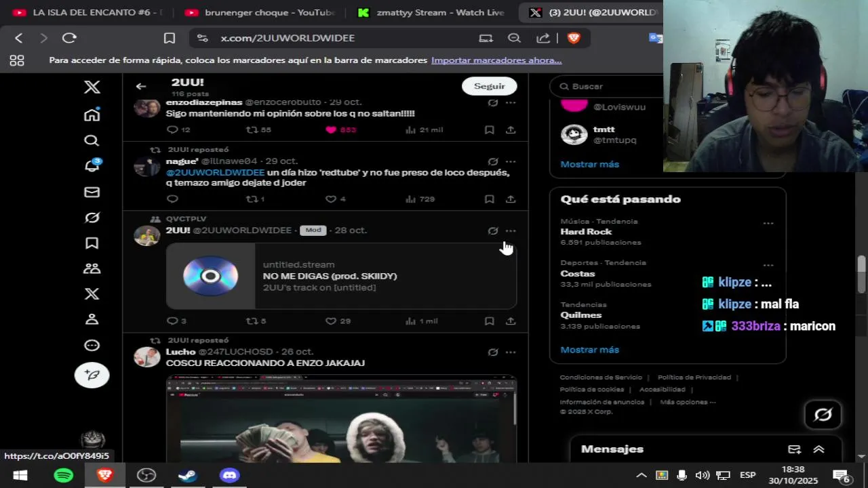
Task: Click Mostrar más under trends
Action: coord(589,350)
